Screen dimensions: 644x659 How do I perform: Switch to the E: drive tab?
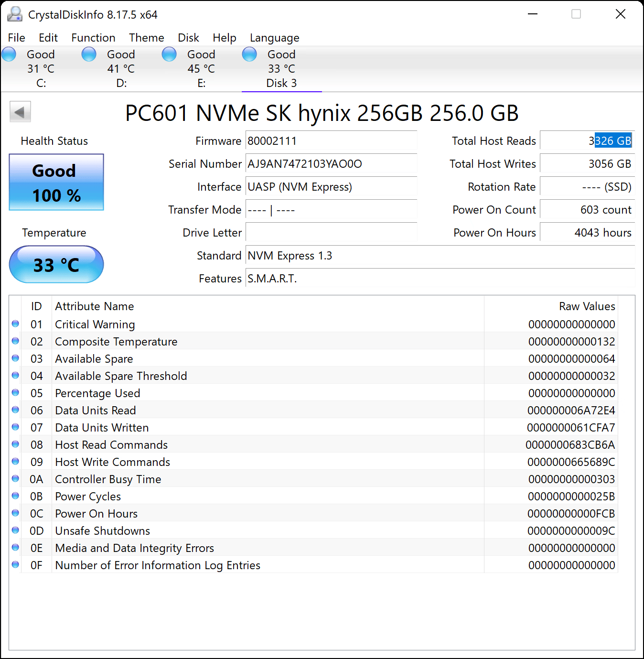[x=202, y=68]
